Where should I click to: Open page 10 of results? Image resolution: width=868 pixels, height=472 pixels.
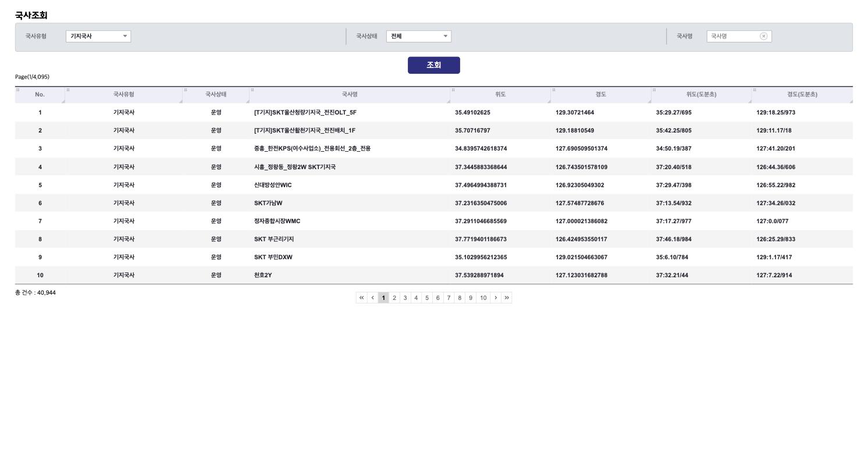coord(483,298)
